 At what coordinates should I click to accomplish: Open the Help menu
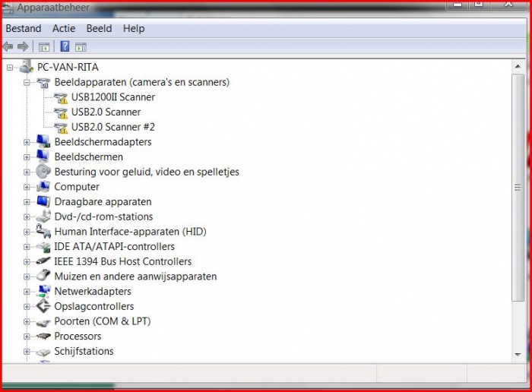click(x=134, y=28)
